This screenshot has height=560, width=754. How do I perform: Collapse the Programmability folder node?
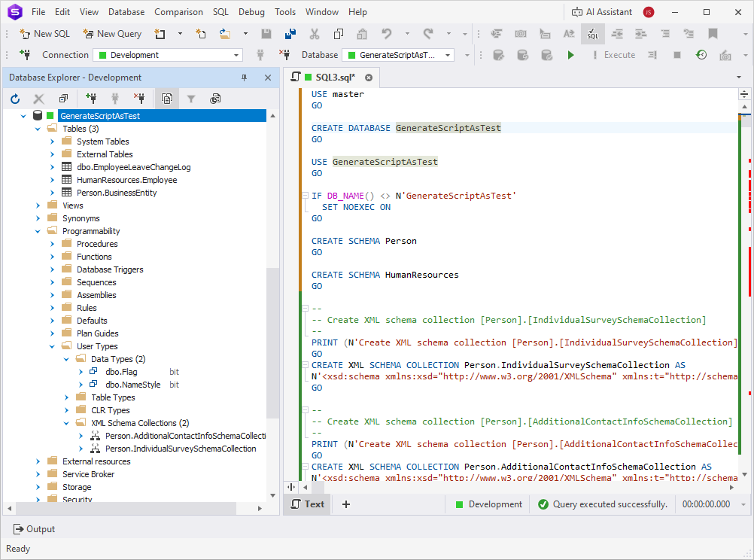[38, 231]
